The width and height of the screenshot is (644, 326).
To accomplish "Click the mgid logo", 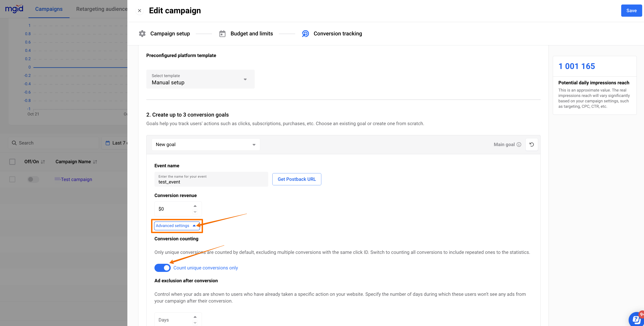I will click(x=14, y=9).
